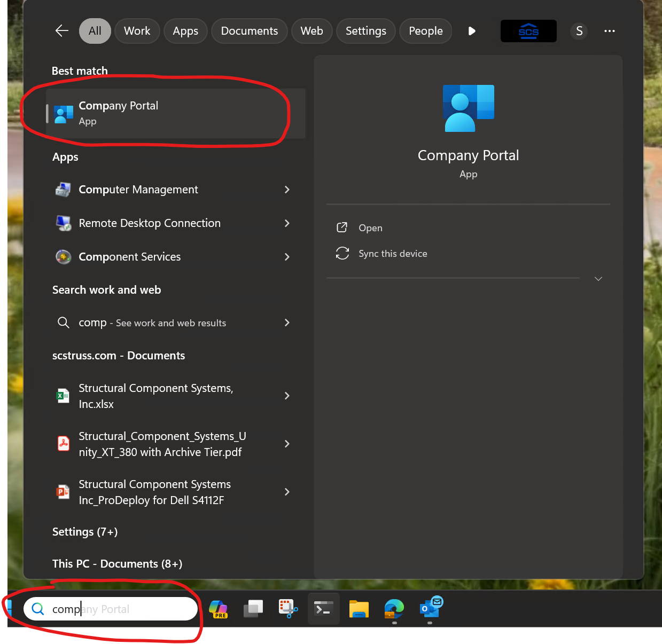Go back with the left arrow icon
This screenshot has height=644, width=662.
62,31
